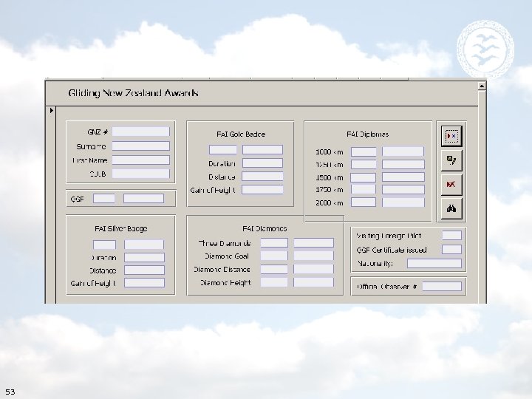
Task: Click the wider 1250 km diploma field
Action: (403, 165)
